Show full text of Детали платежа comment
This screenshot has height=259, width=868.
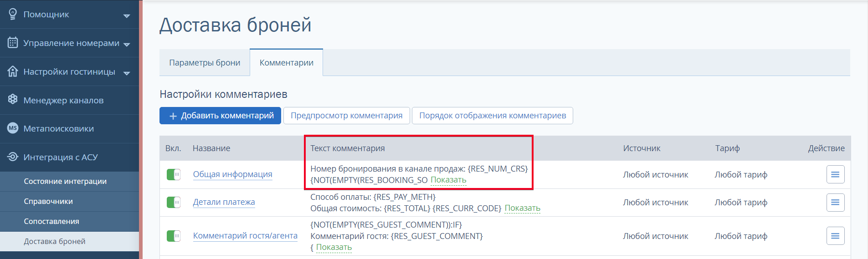(x=522, y=208)
